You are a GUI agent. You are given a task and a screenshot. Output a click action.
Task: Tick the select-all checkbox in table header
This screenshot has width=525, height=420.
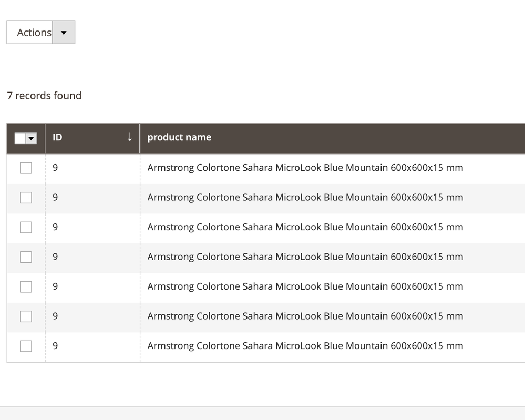point(20,138)
